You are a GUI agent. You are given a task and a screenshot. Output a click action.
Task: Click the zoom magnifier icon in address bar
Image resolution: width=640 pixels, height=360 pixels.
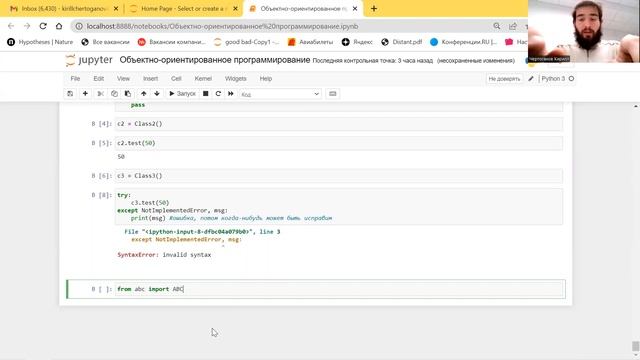click(x=497, y=26)
